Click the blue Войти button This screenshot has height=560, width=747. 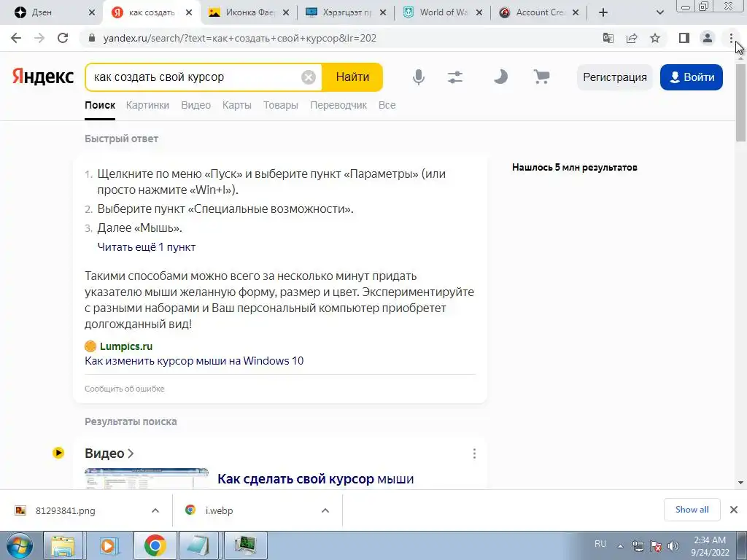(x=692, y=77)
